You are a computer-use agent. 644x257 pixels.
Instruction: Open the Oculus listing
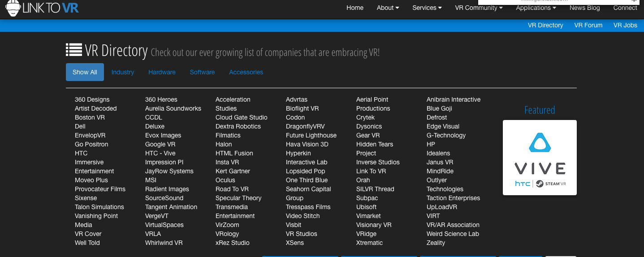click(x=225, y=180)
